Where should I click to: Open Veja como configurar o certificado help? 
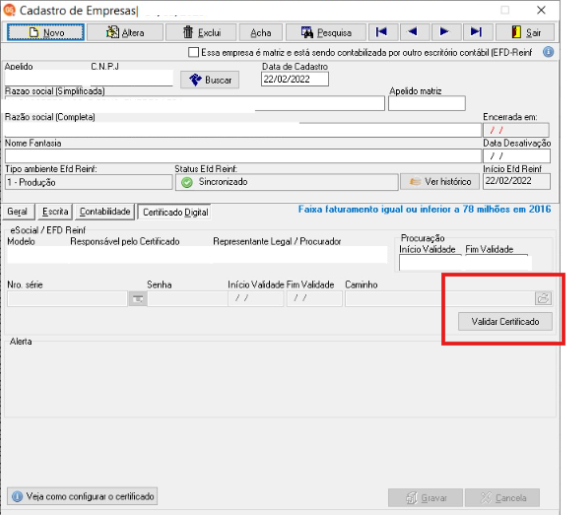82,496
